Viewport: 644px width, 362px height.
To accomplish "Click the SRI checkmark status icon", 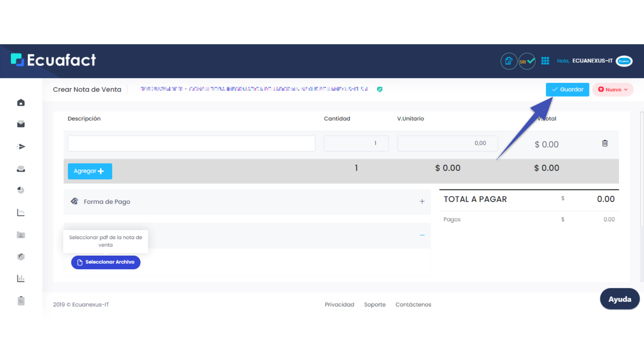I will click(x=527, y=61).
